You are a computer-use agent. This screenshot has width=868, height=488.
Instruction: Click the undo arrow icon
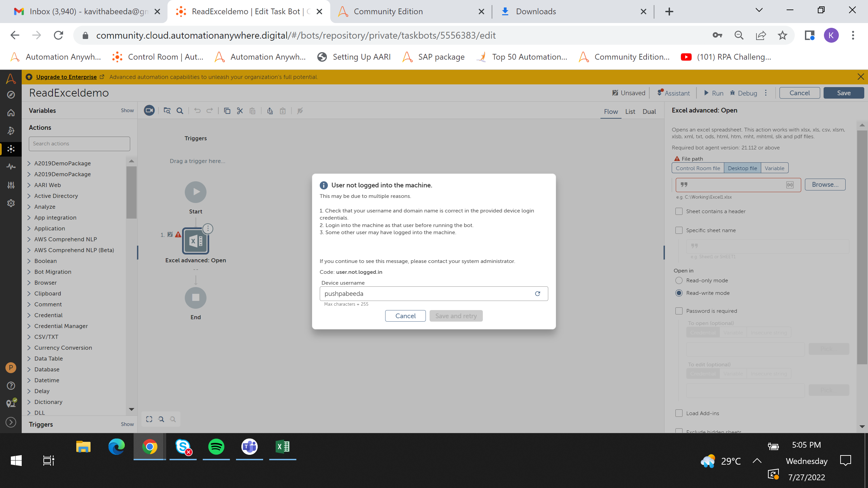pos(197,111)
